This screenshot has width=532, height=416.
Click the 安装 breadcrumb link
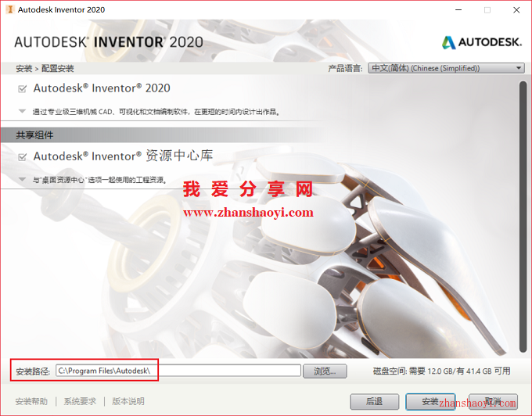pyautogui.click(x=23, y=69)
